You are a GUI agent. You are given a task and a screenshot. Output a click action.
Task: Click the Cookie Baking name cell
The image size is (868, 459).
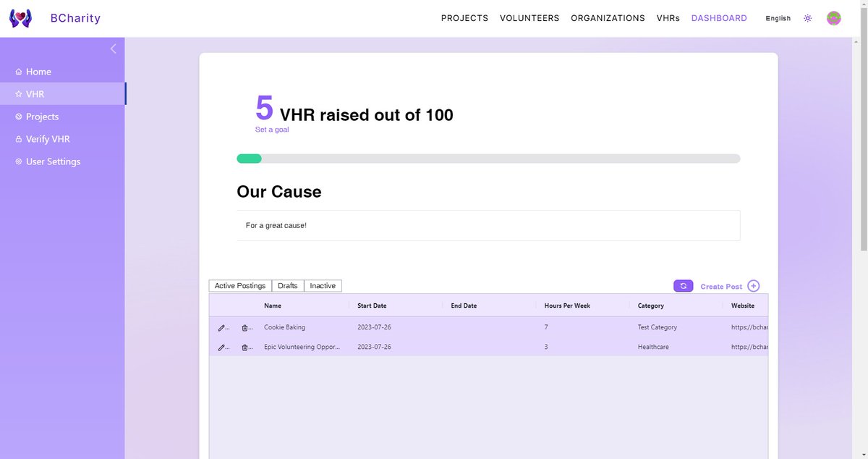click(x=284, y=327)
